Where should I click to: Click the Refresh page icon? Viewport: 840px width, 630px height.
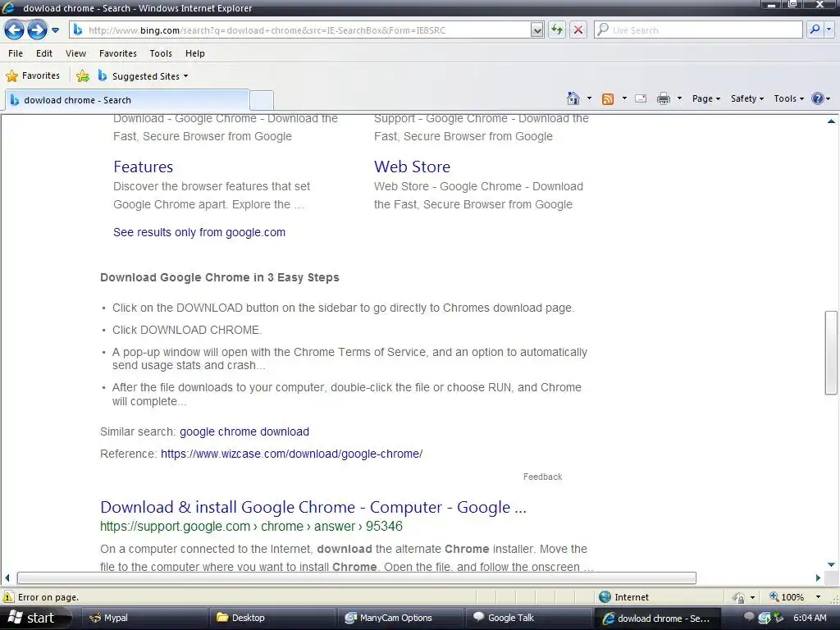tap(557, 30)
